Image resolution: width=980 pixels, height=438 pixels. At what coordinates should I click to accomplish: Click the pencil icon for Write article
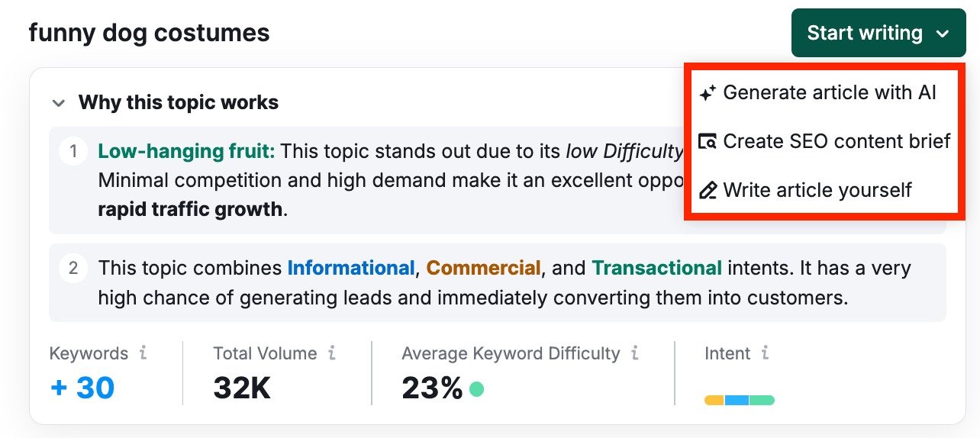pos(708,191)
